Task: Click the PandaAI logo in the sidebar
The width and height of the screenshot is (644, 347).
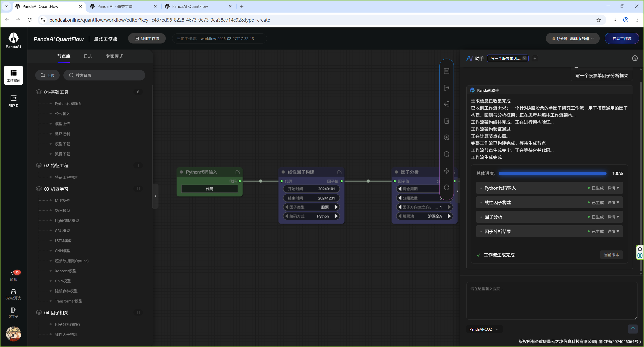Action: [13, 40]
